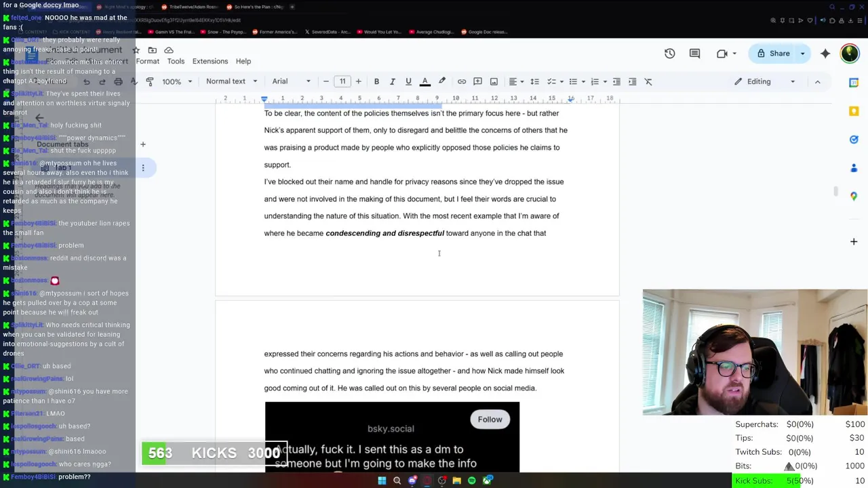Click the tab options three-dot icon
The image size is (868, 488).
[x=143, y=167]
